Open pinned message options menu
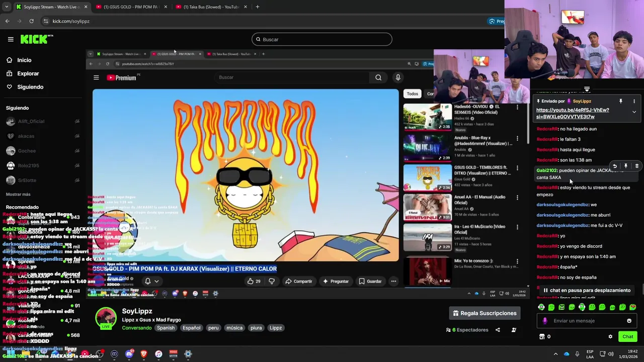The image size is (644, 362). point(634,101)
